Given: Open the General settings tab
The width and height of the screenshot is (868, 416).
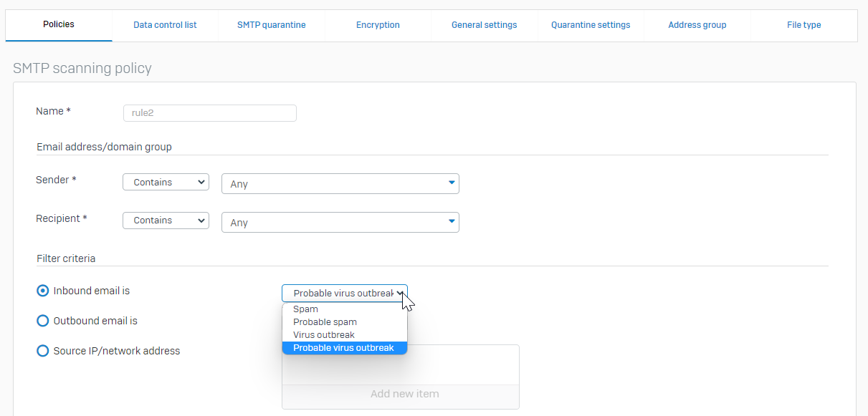Looking at the screenshot, I should click(x=484, y=25).
